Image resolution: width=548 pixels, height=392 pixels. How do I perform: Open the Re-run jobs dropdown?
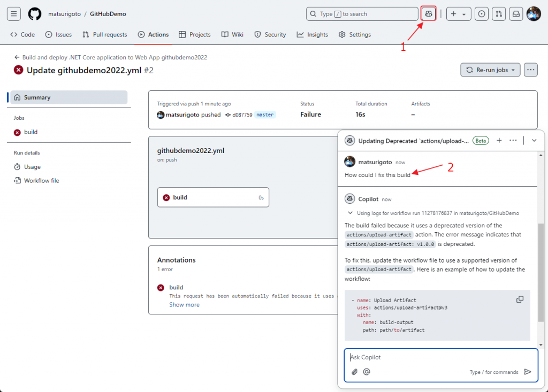pyautogui.click(x=490, y=70)
